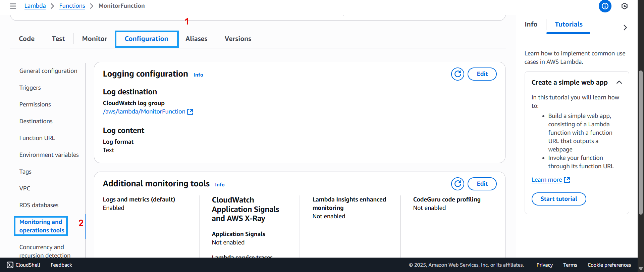The height and width of the screenshot is (272, 644).
Task: Select Environment variables in the sidebar
Action: pos(49,155)
